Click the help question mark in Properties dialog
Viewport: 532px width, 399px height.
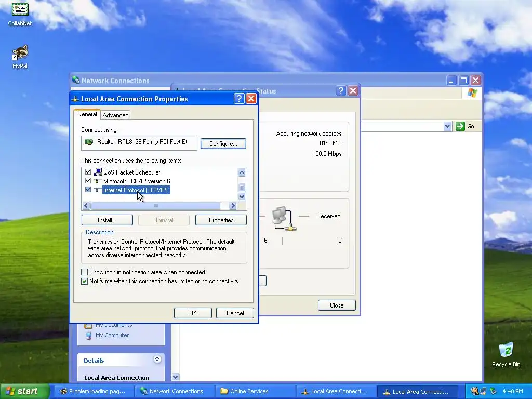tap(239, 99)
